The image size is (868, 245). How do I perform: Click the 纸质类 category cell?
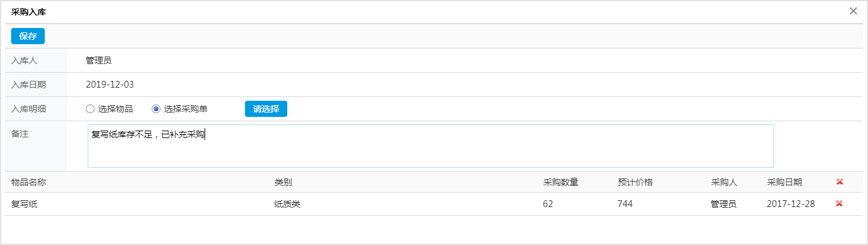pos(287,204)
